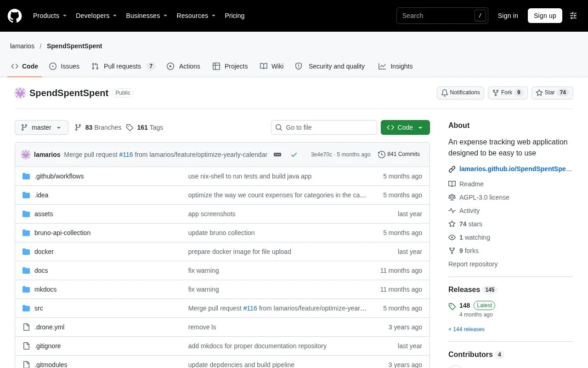588x368 pixels.
Task: Click the assets folder icon
Action: coord(26,214)
